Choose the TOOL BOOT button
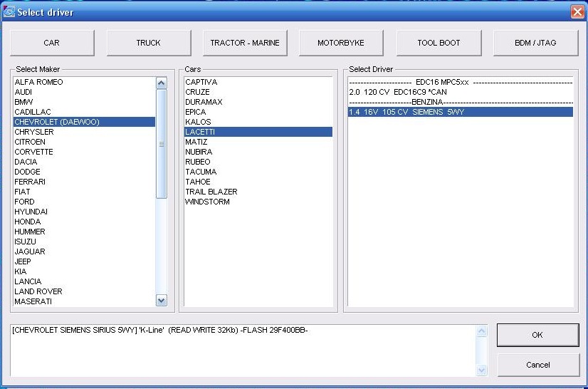Image resolution: width=588 pixels, height=389 pixels. pyautogui.click(x=439, y=43)
